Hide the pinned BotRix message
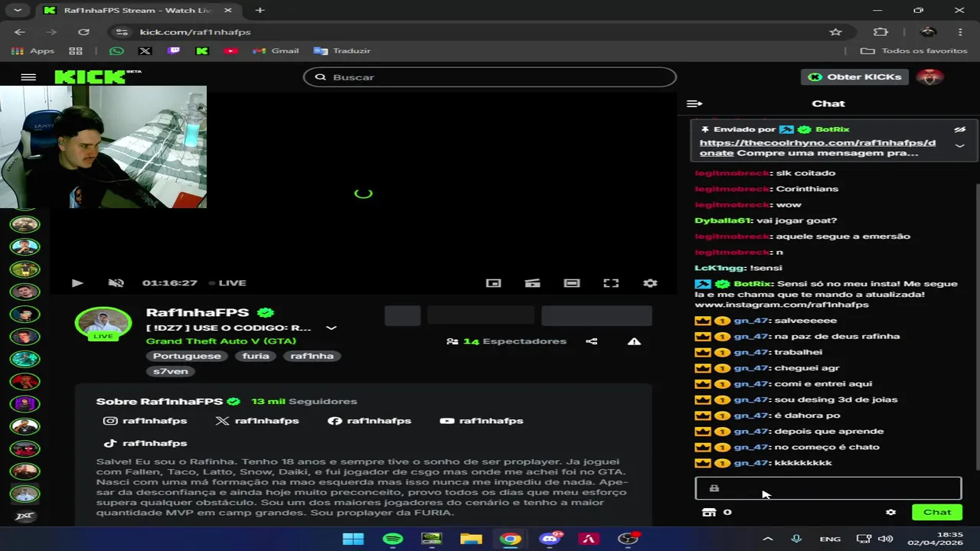 pyautogui.click(x=960, y=129)
